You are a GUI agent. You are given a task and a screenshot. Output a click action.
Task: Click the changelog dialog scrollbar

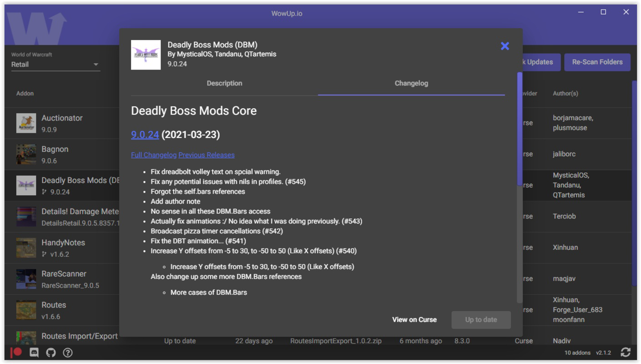click(520, 129)
